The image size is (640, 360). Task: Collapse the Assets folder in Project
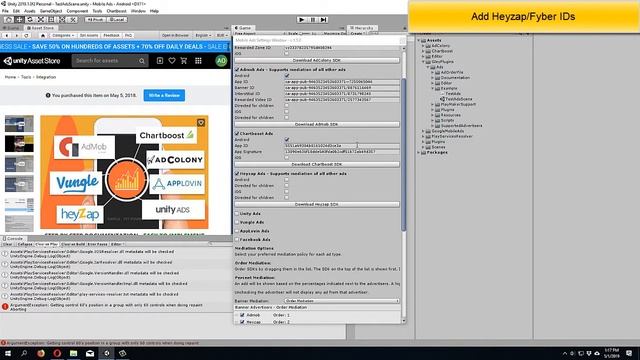419,40
